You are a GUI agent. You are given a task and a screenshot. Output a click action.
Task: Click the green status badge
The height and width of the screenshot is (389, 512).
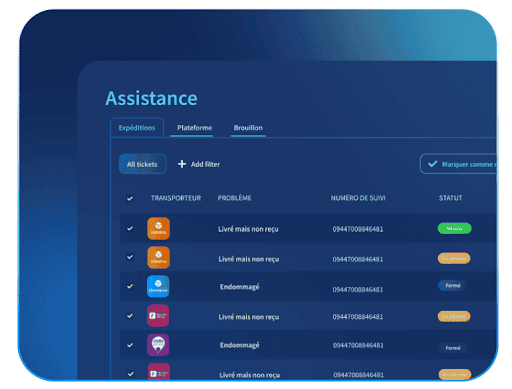pos(454,228)
